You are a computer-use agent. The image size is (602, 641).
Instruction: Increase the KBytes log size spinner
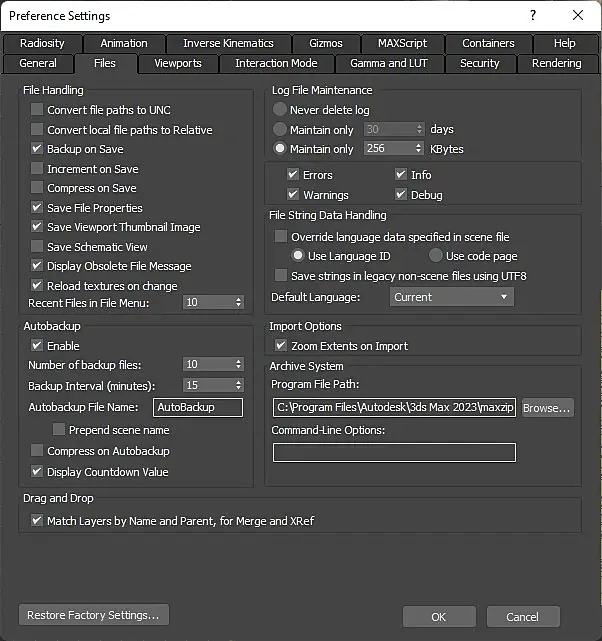(x=419, y=146)
